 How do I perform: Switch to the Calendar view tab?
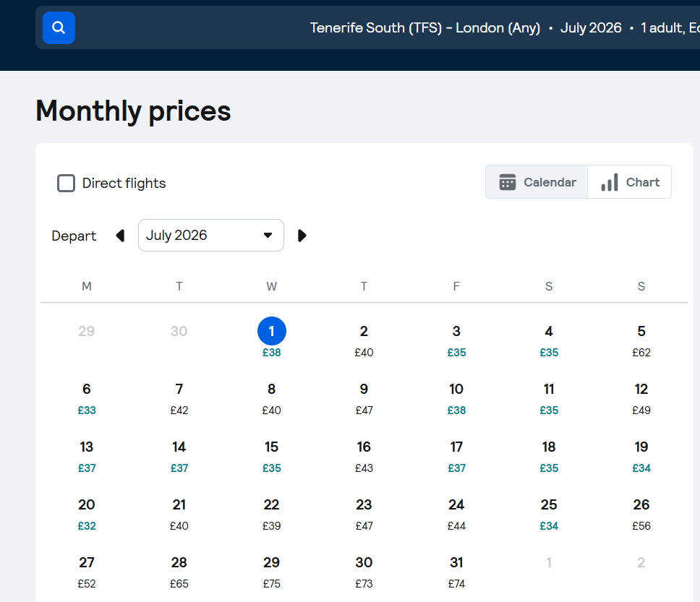click(537, 182)
